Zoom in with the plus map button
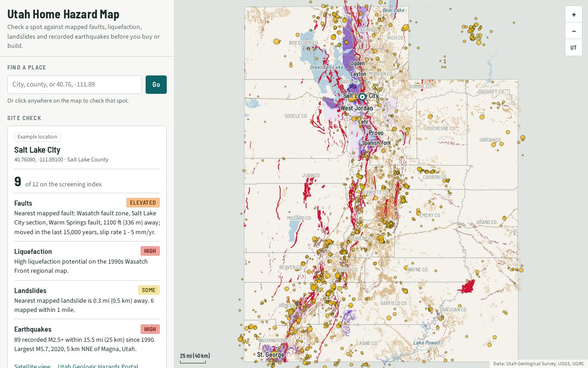Screen dimensions: 588x368 [574, 15]
